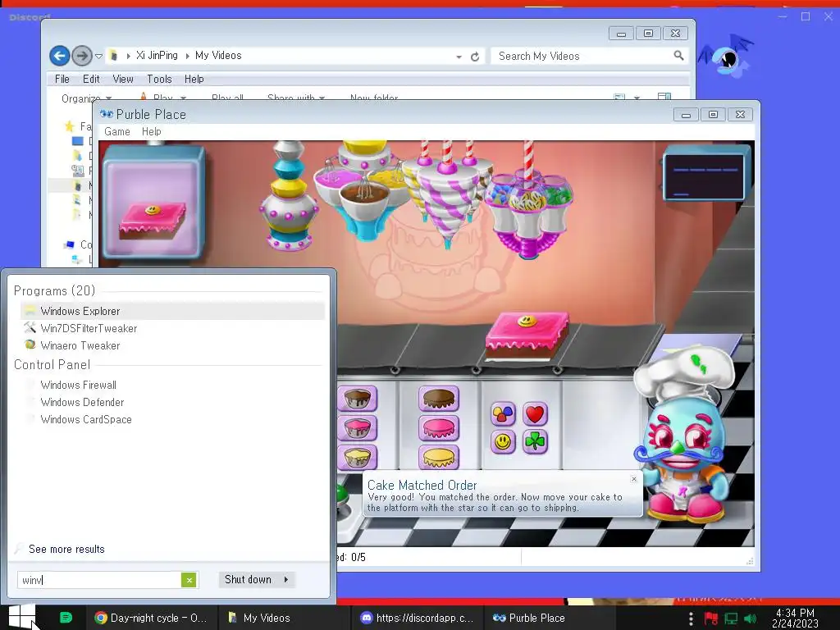Open View menu in My Videos window

tap(123, 80)
